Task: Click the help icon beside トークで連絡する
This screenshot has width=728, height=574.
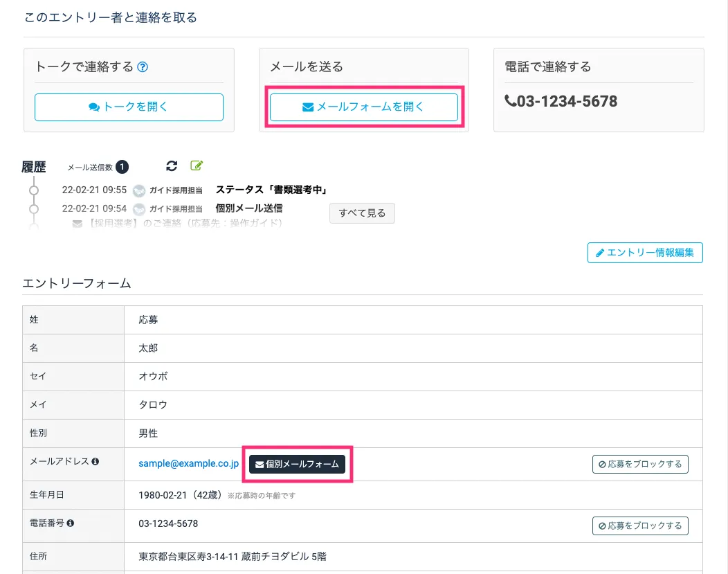Action: [143, 67]
